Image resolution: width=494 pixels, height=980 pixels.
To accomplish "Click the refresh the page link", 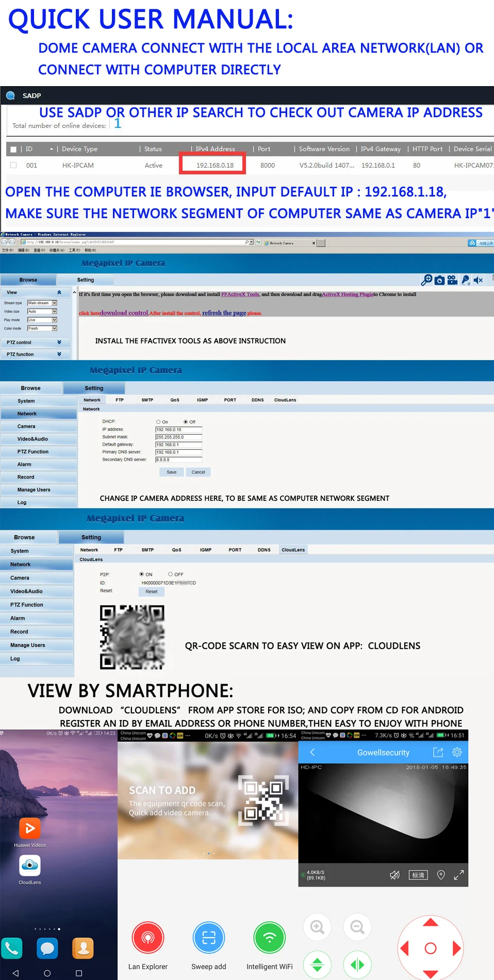I will tap(224, 313).
